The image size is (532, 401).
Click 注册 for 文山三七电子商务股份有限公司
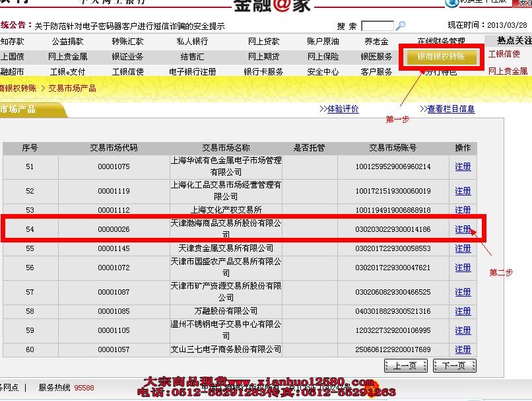point(463,349)
